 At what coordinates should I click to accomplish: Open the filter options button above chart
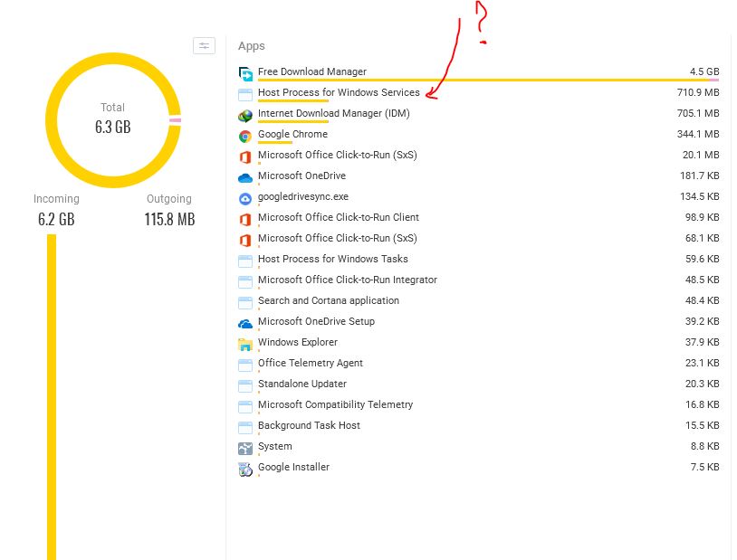[204, 45]
